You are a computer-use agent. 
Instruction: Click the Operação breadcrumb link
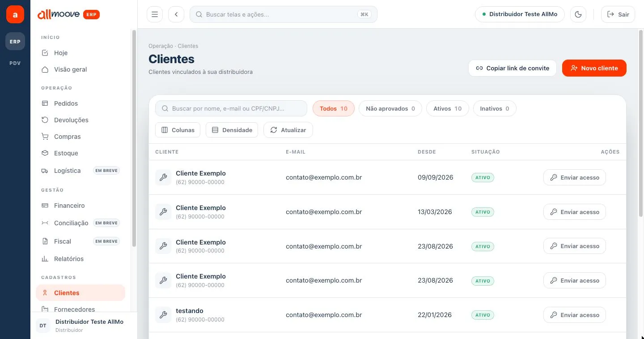coord(161,46)
